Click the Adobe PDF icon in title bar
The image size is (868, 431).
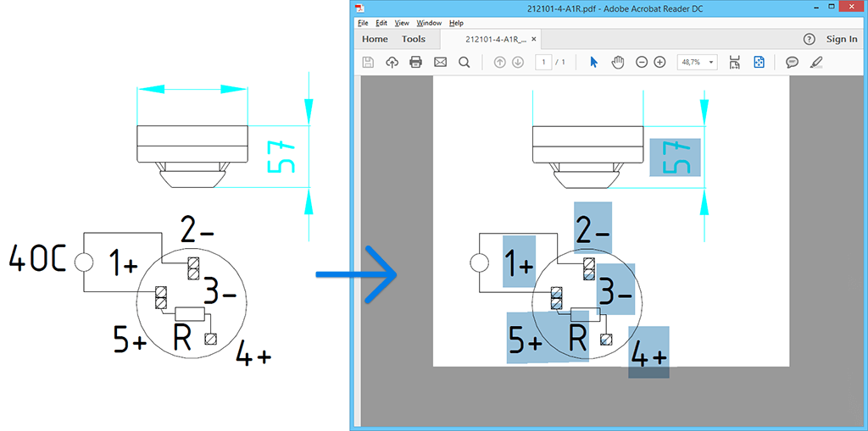pyautogui.click(x=359, y=8)
